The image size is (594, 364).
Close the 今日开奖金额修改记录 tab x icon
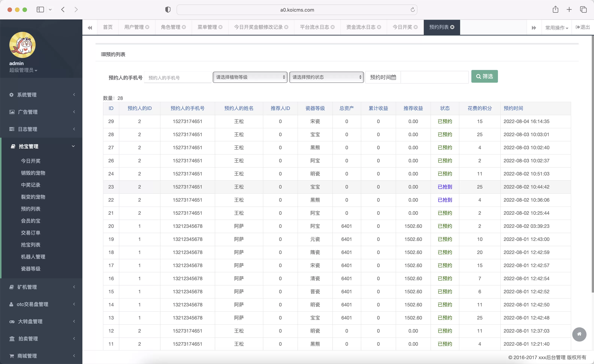tap(286, 27)
